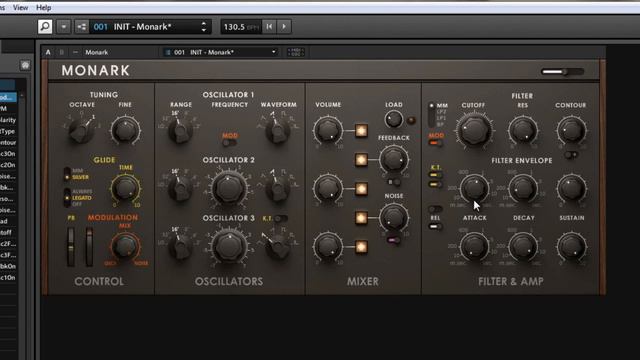
Task: Click the mixer Noise knob
Action: [x=393, y=217]
